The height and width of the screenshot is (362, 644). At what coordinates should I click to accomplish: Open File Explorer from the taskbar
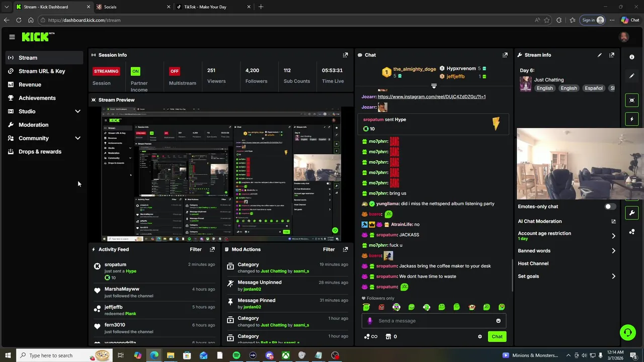[x=171, y=355]
